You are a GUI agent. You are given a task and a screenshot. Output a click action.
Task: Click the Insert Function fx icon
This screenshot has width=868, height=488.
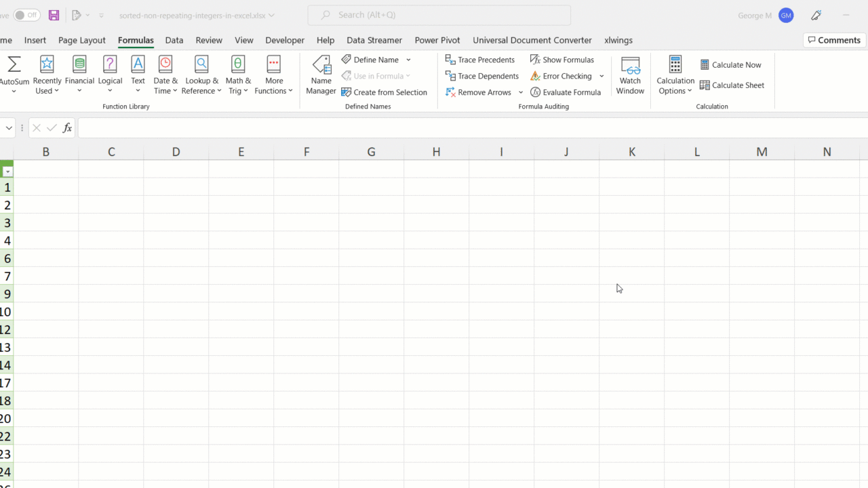point(67,128)
